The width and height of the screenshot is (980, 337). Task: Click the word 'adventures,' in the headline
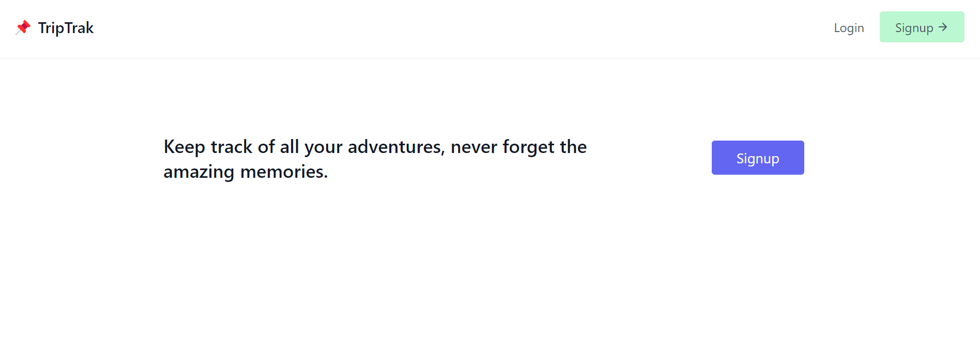click(396, 147)
